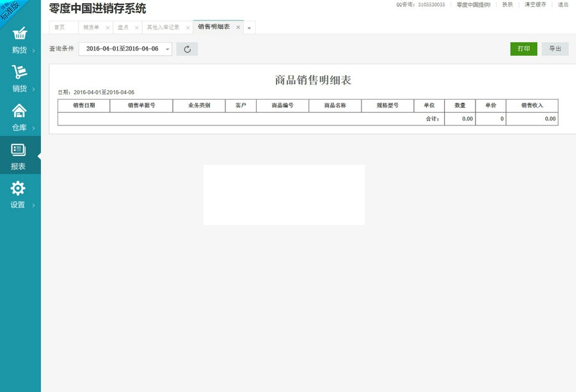Expand the 销货 submenu chevron

[33, 89]
